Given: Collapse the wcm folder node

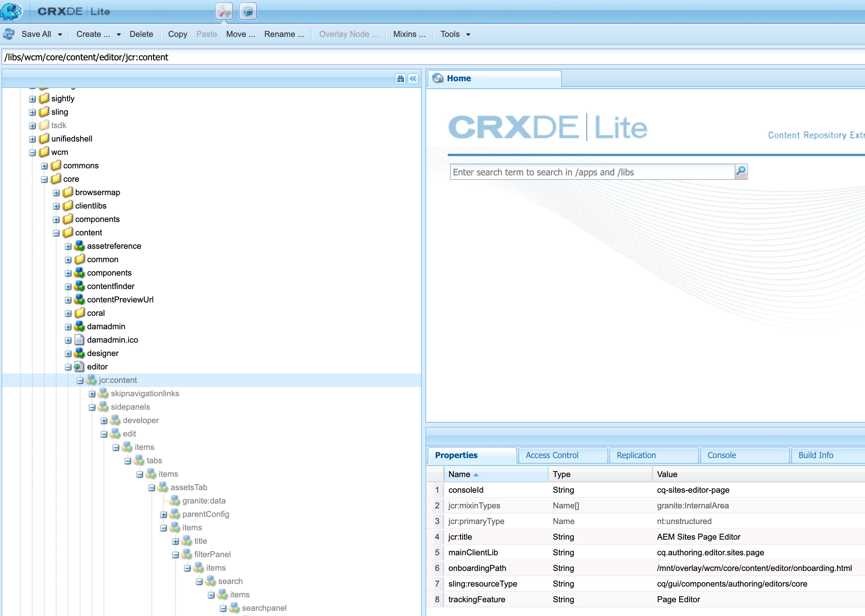Looking at the screenshot, I should pyautogui.click(x=33, y=152).
